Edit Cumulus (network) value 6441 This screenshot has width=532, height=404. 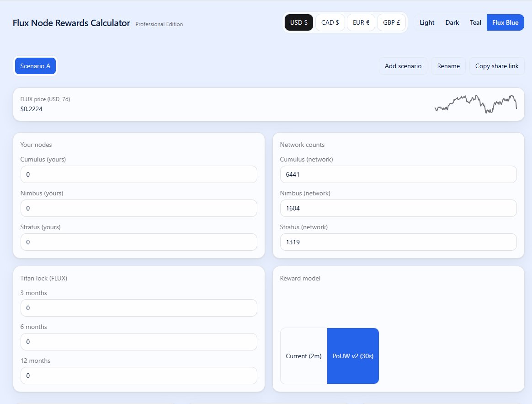(399, 174)
